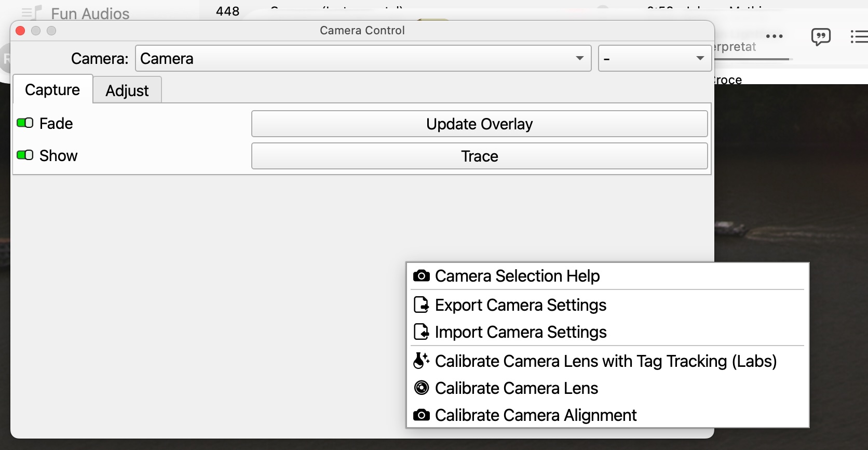The width and height of the screenshot is (868, 450).
Task: Toggle the Fade switch
Action: [x=25, y=123]
